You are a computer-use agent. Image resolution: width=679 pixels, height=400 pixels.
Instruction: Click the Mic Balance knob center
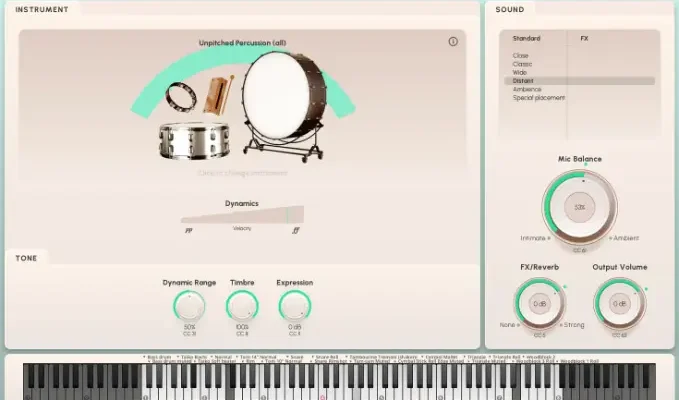click(579, 208)
